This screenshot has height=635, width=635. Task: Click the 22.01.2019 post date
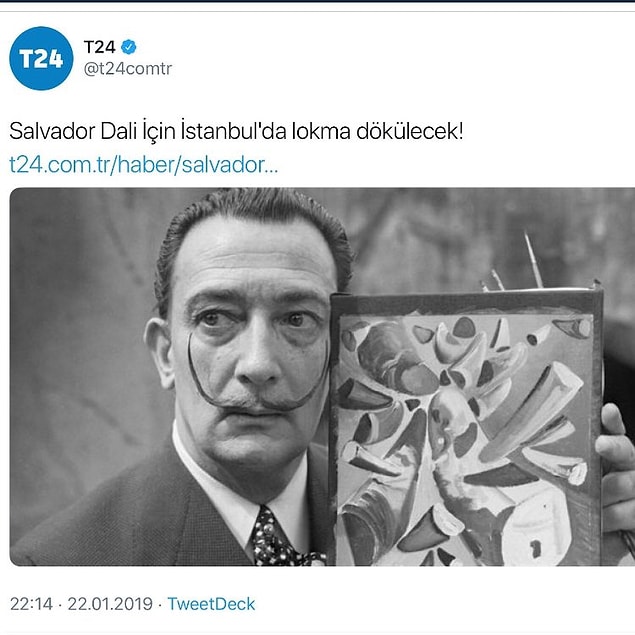tap(110, 604)
